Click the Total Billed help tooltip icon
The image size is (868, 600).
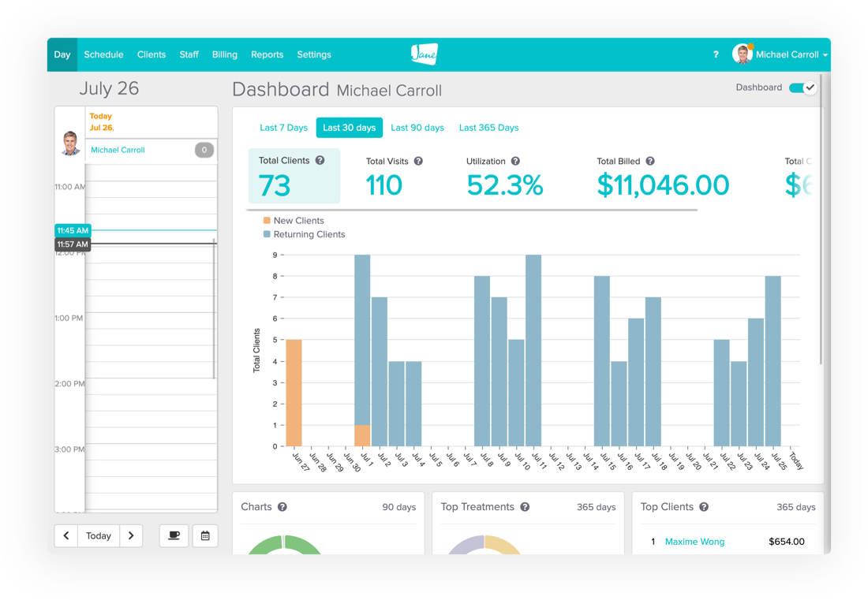[649, 161]
